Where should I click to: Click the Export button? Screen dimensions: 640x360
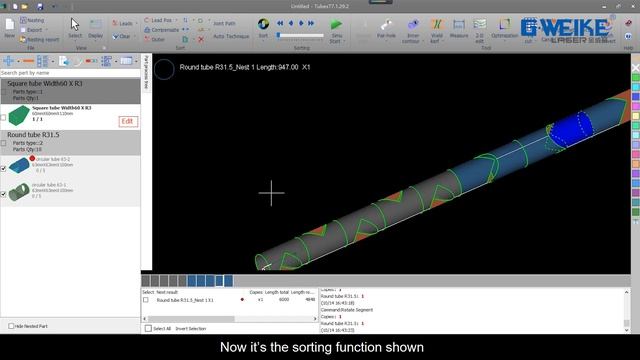33,30
